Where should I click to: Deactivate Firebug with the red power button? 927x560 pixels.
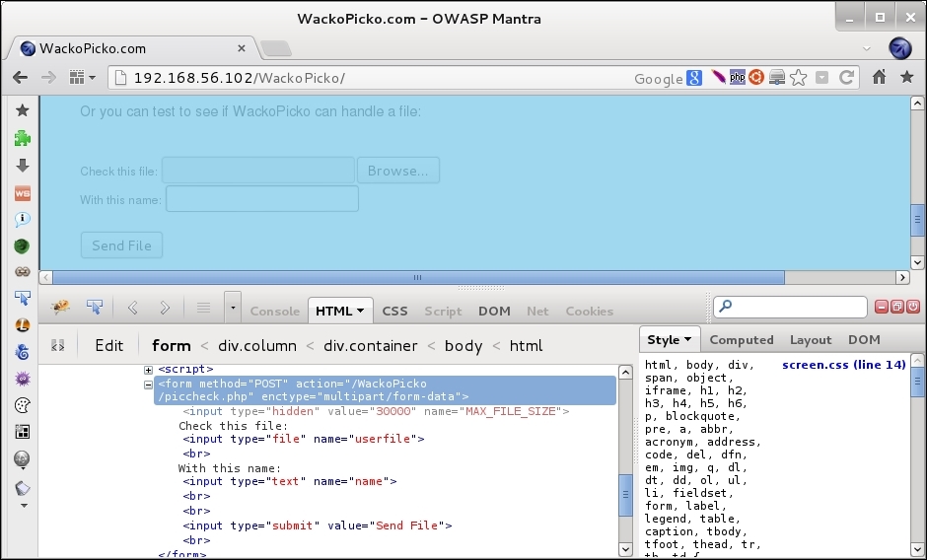913,307
